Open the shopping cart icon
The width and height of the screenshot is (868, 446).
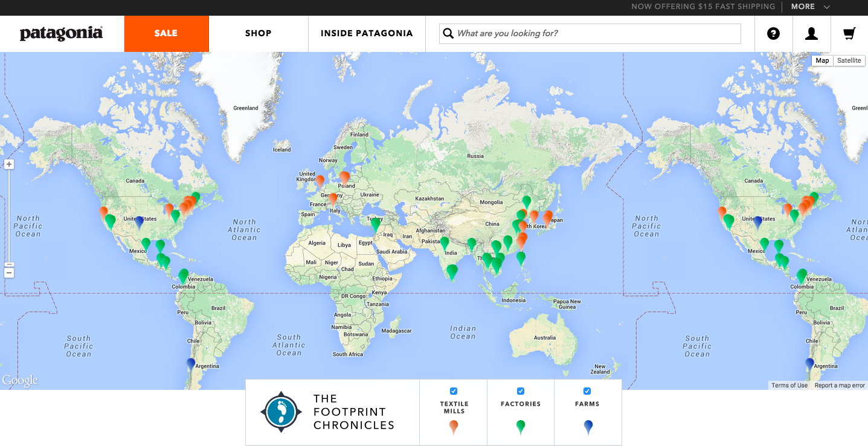(x=849, y=34)
